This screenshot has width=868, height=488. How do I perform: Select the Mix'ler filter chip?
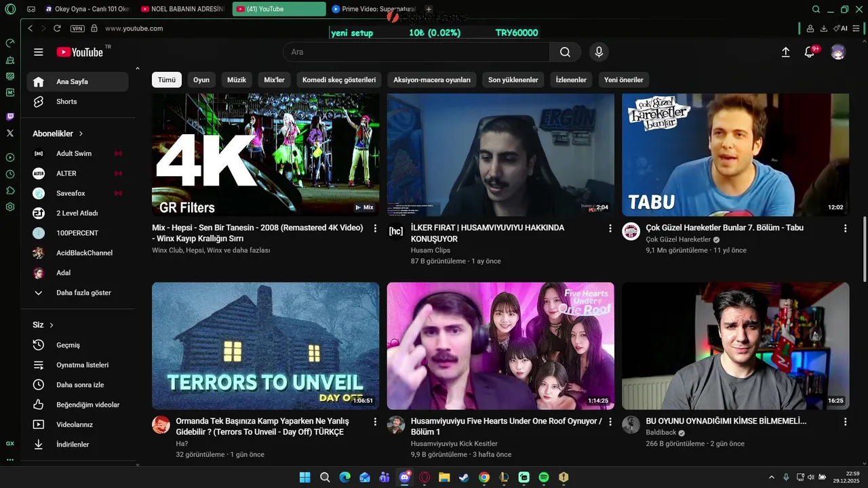click(x=275, y=80)
